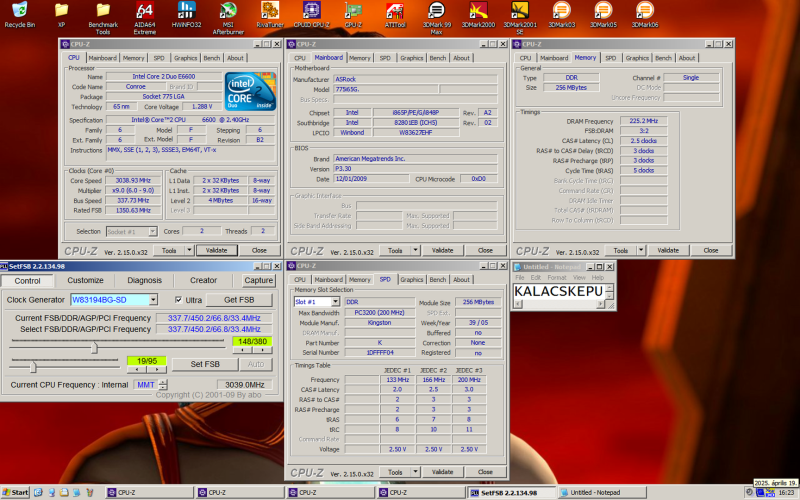Click the Capture button in SetFSB
800x500 pixels.
click(258, 281)
